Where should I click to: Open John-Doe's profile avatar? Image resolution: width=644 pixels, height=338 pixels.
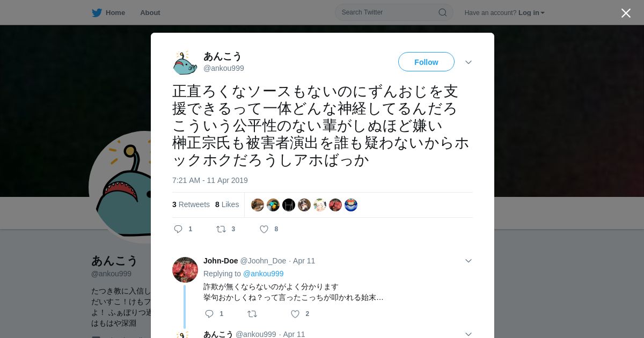[x=185, y=270]
